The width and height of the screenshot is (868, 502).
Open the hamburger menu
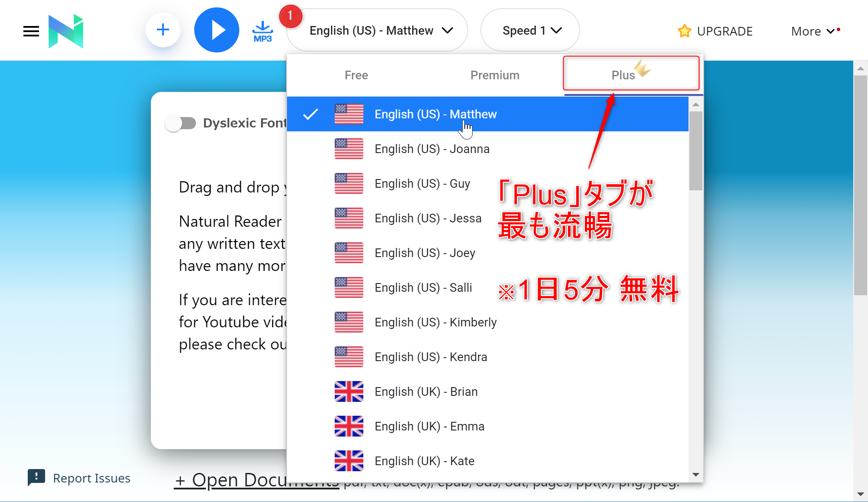click(31, 31)
